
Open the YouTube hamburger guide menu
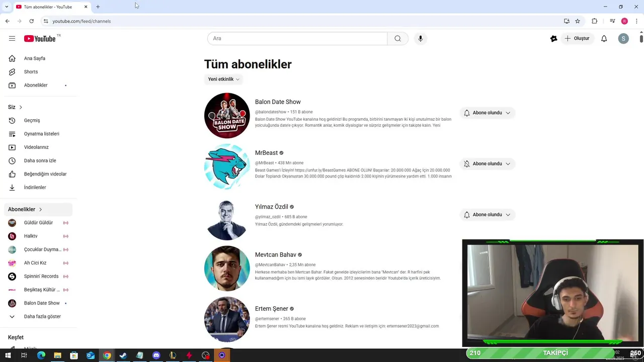12,39
